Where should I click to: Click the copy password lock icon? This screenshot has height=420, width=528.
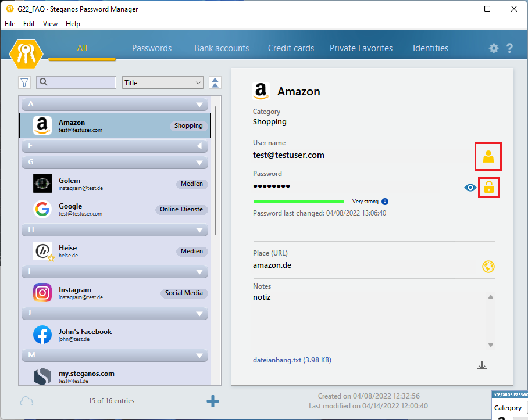click(x=488, y=188)
